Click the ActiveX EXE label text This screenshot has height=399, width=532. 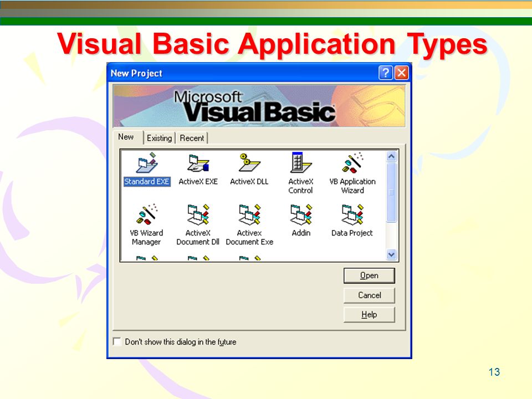198,182
